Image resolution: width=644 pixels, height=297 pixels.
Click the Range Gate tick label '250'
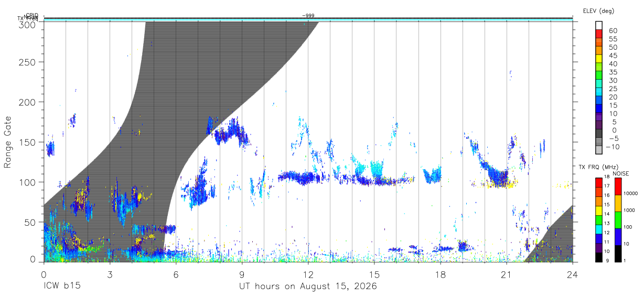[28, 62]
